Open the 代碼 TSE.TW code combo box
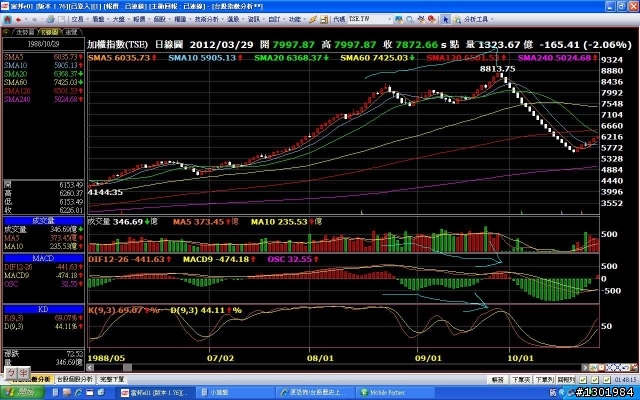Image resolution: width=640 pixels, height=400 pixels. tap(370, 19)
